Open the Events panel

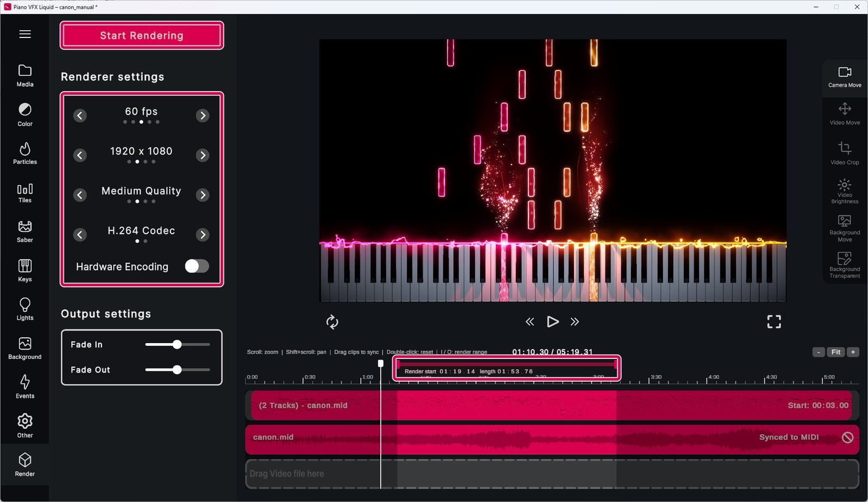click(x=25, y=387)
